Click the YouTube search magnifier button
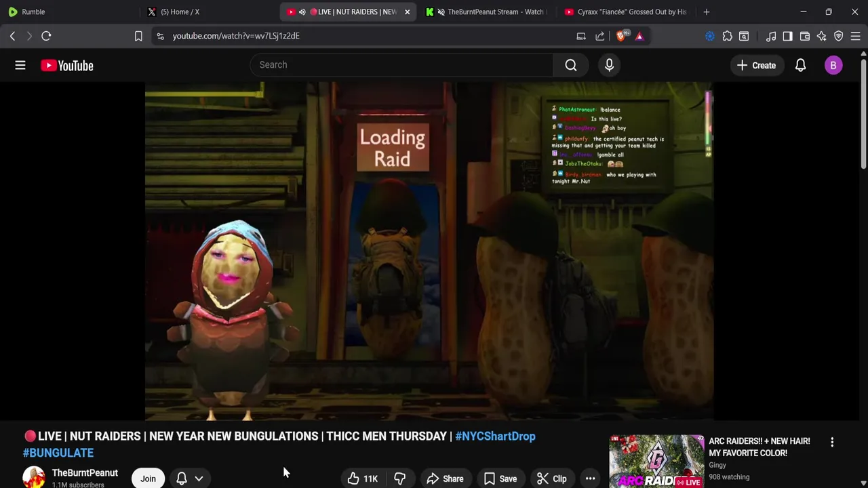Image resolution: width=868 pixels, height=488 pixels. [x=571, y=65]
